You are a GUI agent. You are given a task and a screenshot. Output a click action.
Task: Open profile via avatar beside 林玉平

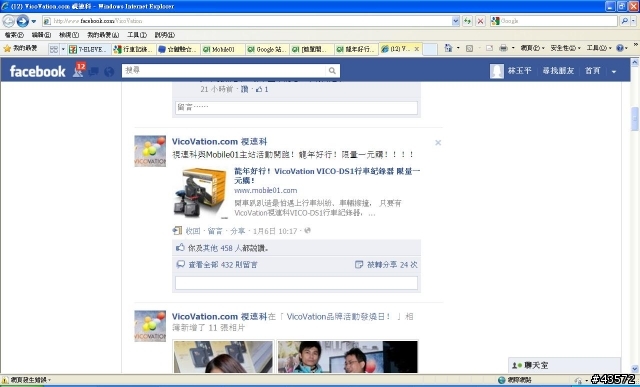(x=497, y=71)
